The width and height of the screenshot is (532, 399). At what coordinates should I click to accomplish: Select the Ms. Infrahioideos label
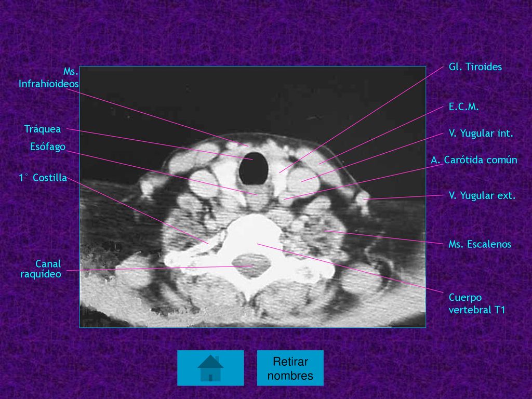click(48, 78)
